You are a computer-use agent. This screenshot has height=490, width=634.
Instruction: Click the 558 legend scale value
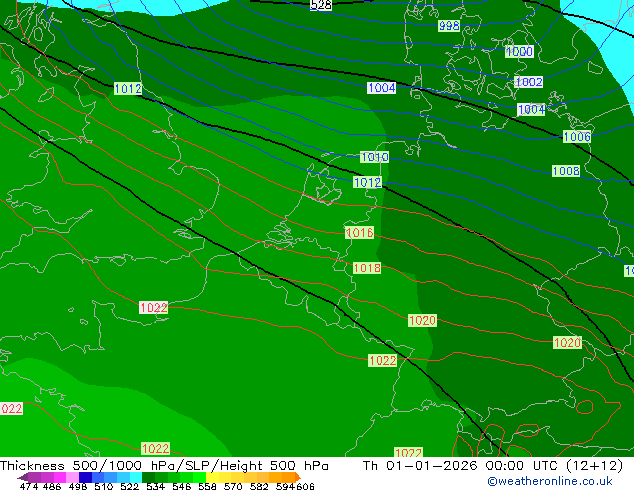pos(207,486)
